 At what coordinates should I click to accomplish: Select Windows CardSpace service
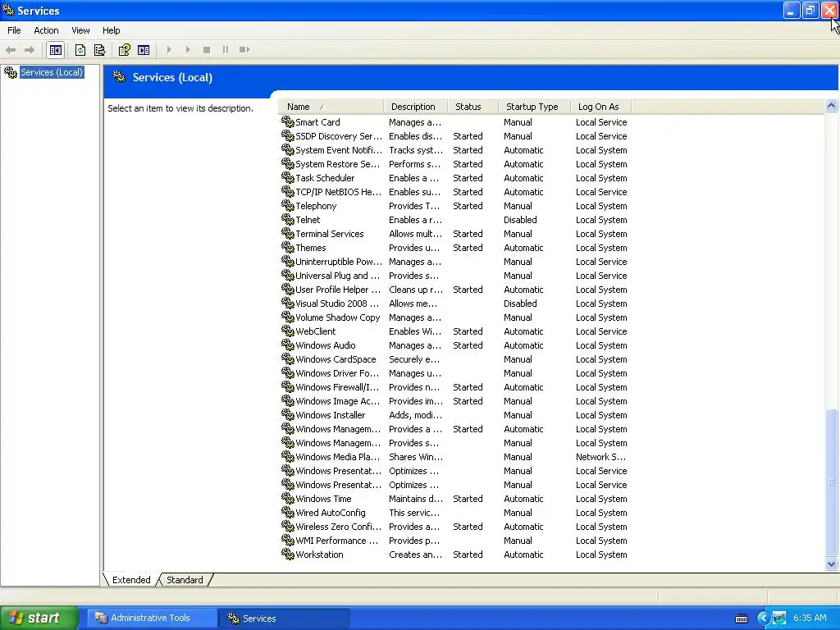pos(454,359)
